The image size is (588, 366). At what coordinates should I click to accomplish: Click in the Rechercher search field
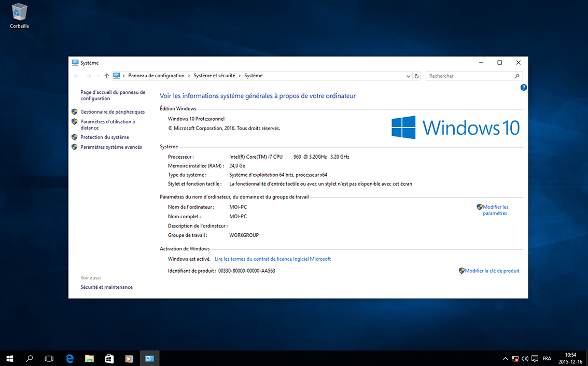pyautogui.click(x=474, y=76)
